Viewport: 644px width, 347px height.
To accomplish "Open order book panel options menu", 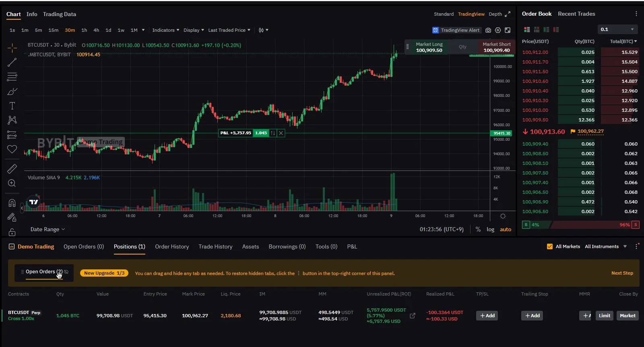I will [636, 14].
